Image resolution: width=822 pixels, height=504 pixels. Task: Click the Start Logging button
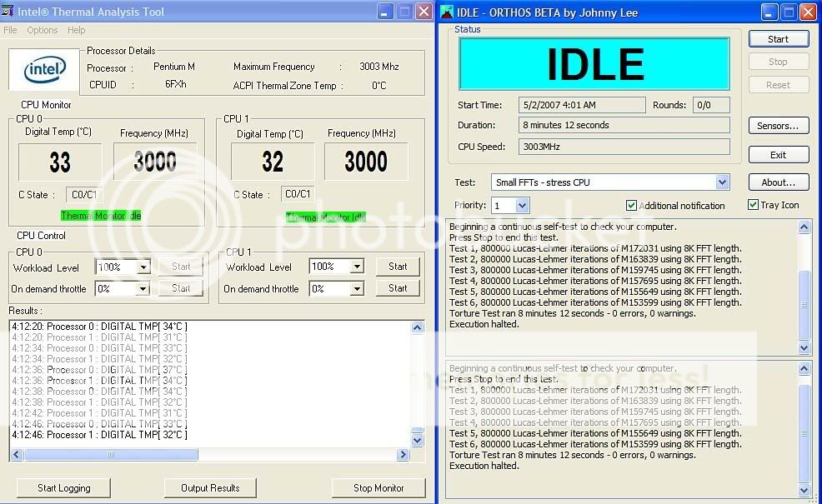pyautogui.click(x=63, y=487)
